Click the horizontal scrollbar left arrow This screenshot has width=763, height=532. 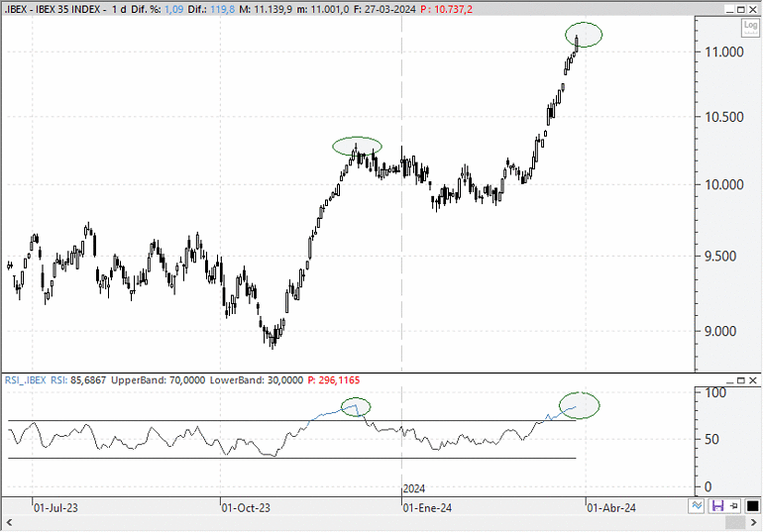9,523
